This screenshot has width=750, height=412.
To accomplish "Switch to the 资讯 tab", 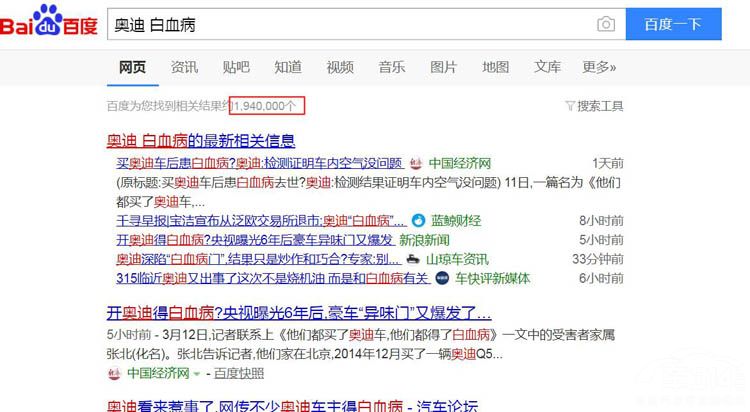I will [184, 67].
